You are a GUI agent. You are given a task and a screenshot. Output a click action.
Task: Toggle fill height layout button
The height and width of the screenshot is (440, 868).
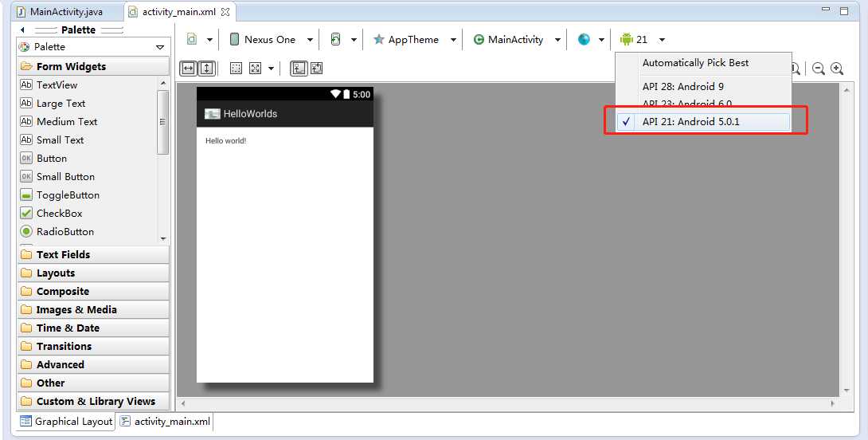[206, 69]
